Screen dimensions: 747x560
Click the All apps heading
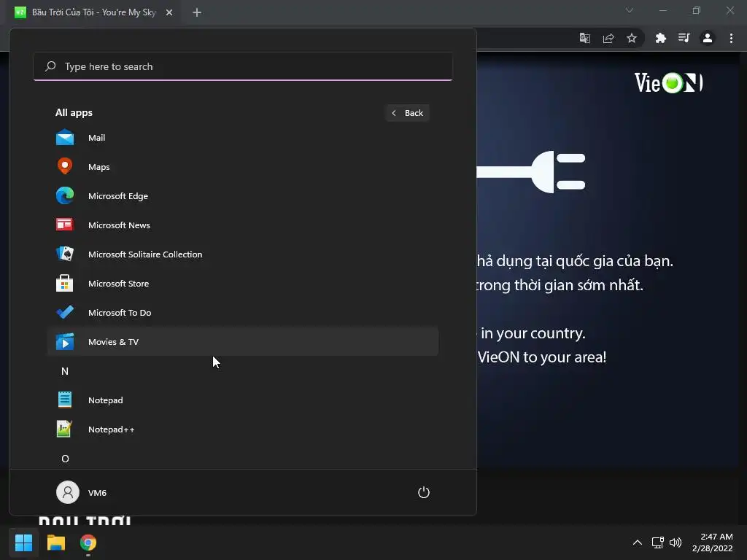click(74, 113)
